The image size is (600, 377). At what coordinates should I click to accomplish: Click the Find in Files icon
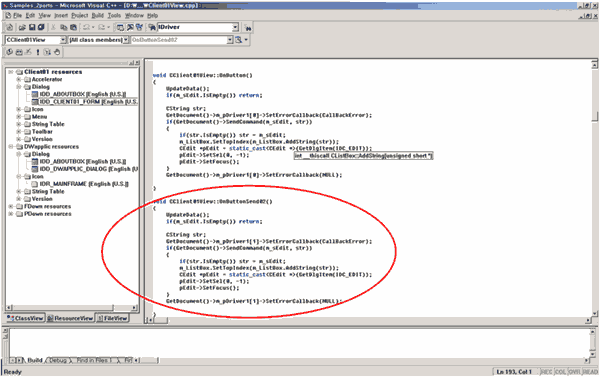click(152, 27)
